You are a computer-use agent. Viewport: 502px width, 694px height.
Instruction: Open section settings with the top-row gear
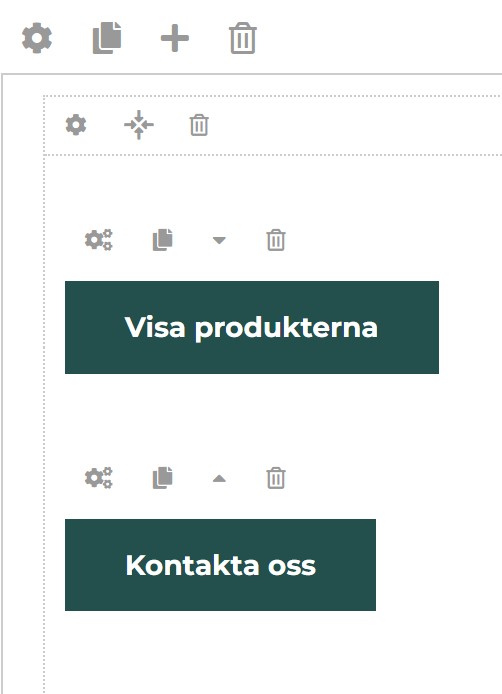click(37, 38)
